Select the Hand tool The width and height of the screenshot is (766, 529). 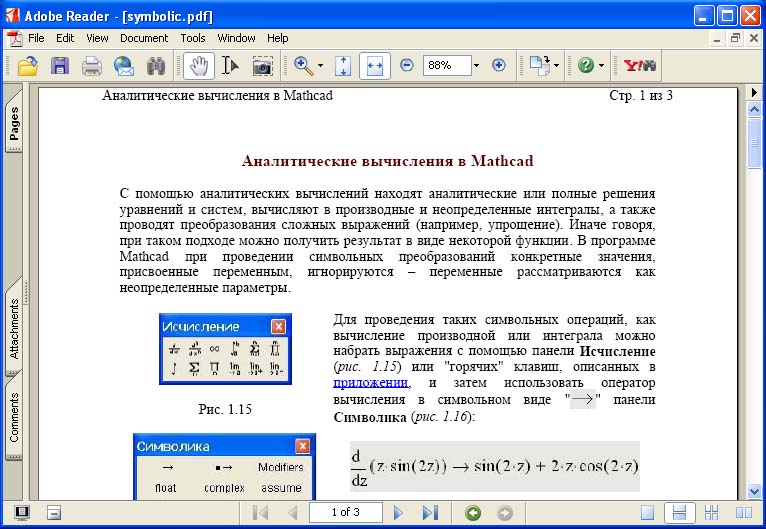[x=198, y=65]
